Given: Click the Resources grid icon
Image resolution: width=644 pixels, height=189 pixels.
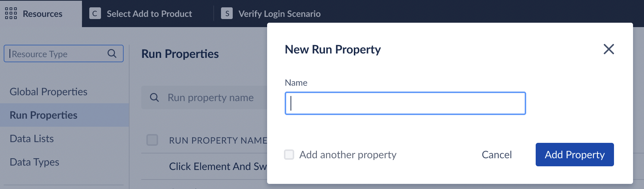Looking at the screenshot, I should (x=11, y=14).
